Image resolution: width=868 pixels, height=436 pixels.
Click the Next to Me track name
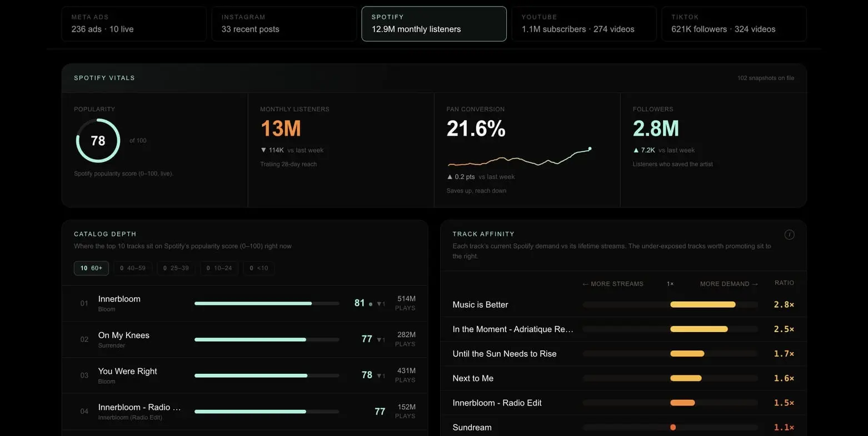pyautogui.click(x=473, y=378)
